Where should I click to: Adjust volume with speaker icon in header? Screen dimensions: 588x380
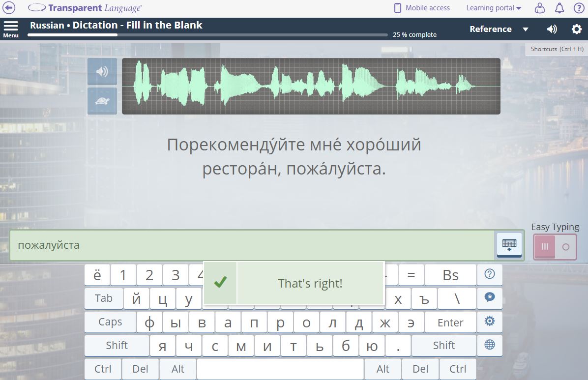552,29
